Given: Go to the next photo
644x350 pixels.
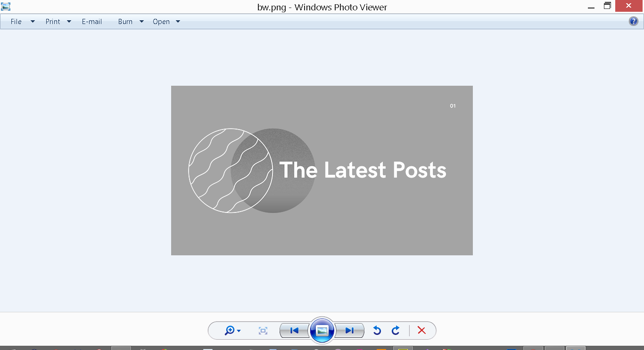Looking at the screenshot, I should [x=350, y=331].
